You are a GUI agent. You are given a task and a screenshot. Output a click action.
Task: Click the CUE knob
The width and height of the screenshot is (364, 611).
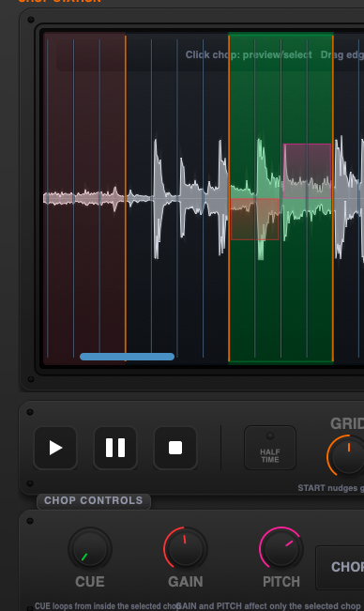[x=90, y=549]
